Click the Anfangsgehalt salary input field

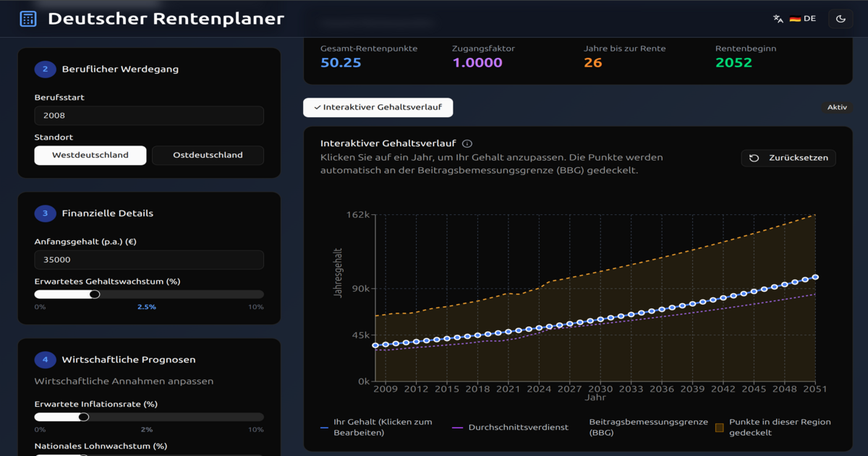148,260
